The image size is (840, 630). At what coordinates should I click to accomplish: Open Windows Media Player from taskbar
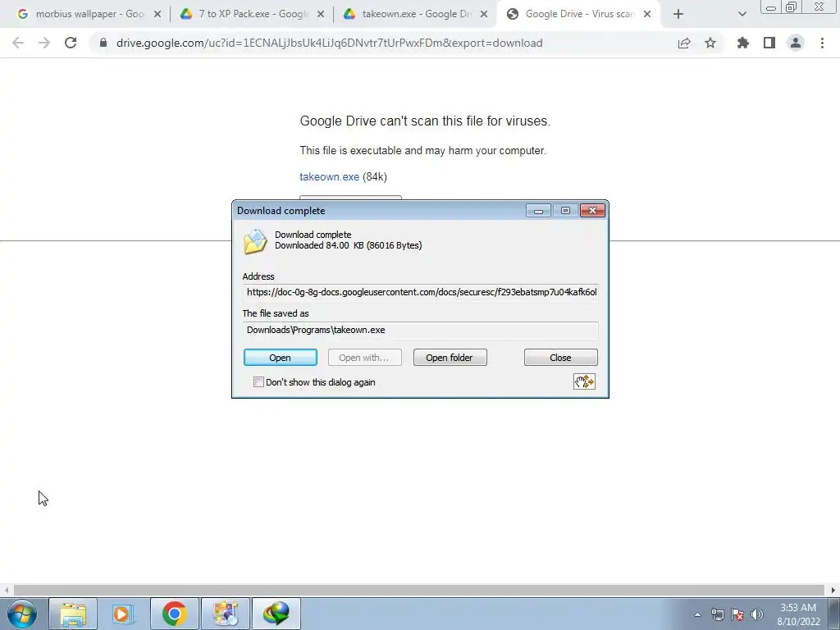click(x=124, y=614)
